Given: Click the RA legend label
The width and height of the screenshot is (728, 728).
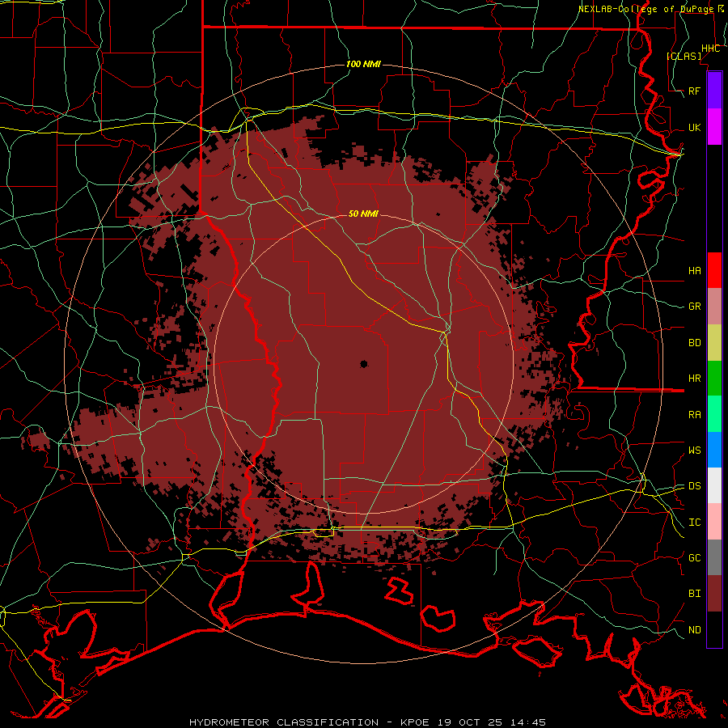Looking at the screenshot, I should 695,415.
